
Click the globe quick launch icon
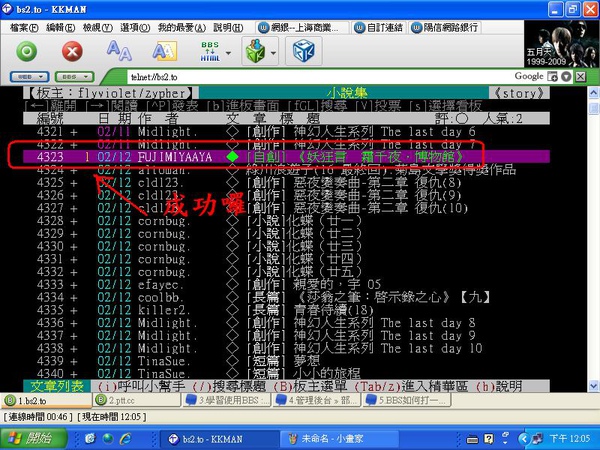pyautogui.click(x=108, y=439)
